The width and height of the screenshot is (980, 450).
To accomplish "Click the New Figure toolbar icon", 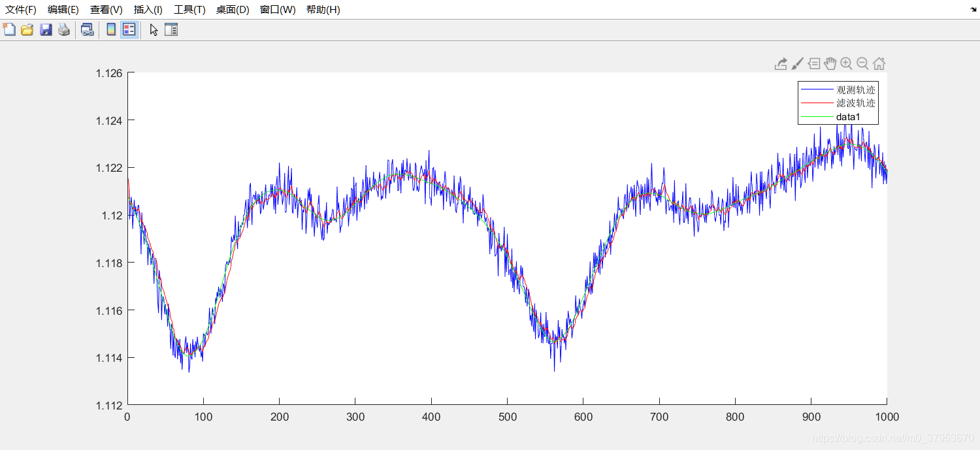I will [9, 29].
